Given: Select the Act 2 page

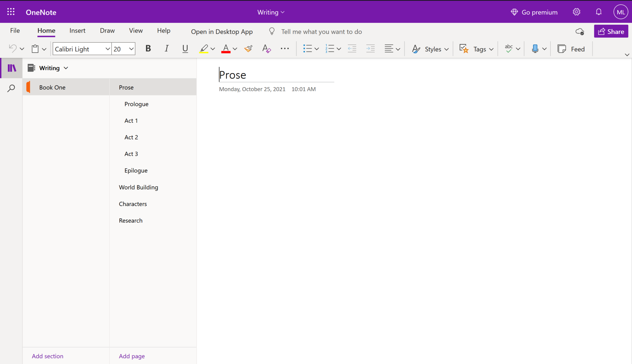Looking at the screenshot, I should point(131,137).
